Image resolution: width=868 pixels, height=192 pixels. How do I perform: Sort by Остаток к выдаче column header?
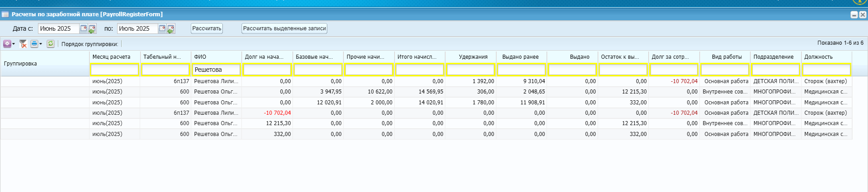(x=623, y=57)
